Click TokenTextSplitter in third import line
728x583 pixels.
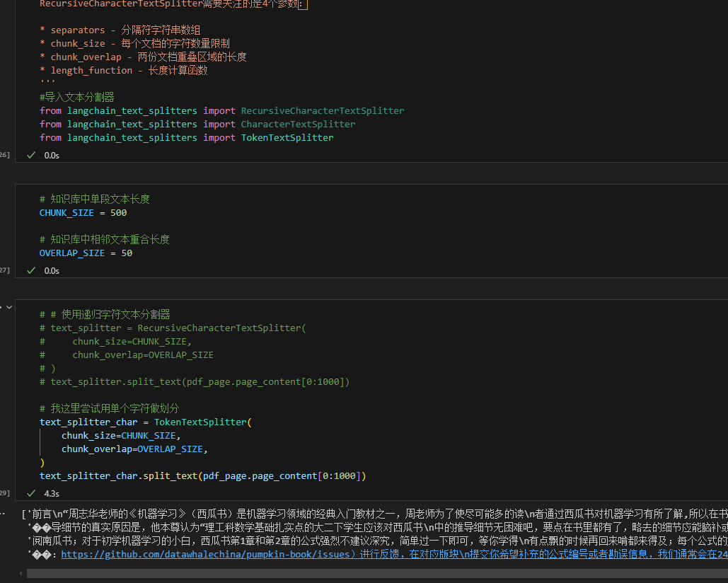tap(287, 137)
